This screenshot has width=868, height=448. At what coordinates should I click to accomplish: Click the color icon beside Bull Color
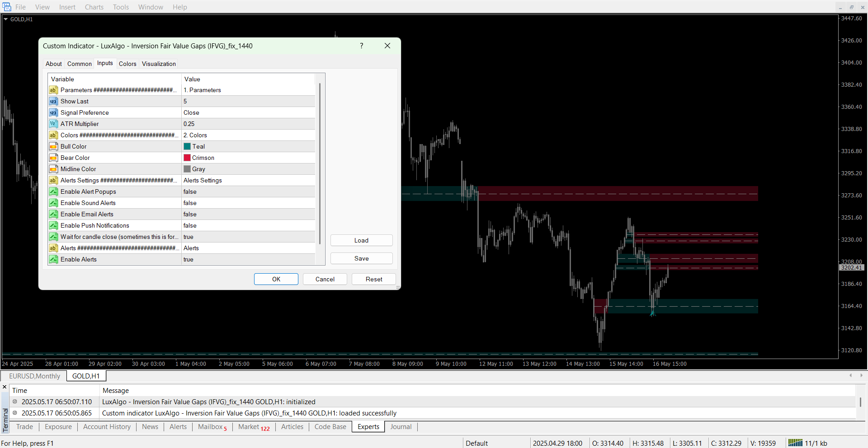(x=53, y=146)
